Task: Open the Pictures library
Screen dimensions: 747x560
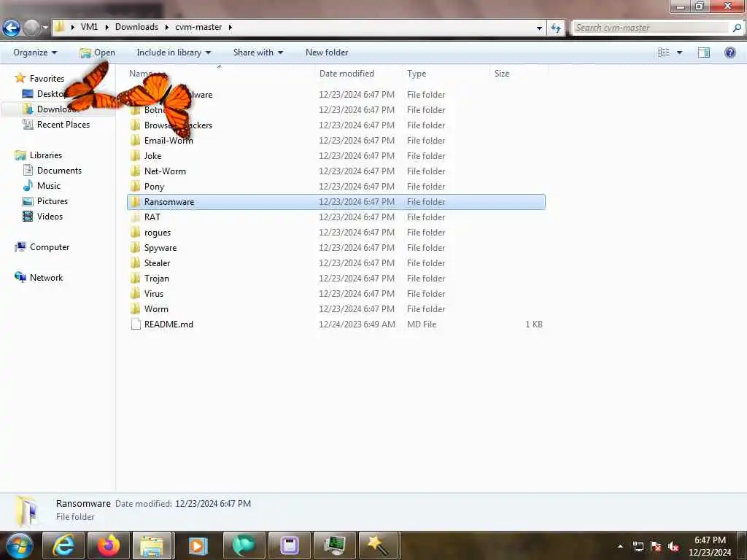Action: 53,201
